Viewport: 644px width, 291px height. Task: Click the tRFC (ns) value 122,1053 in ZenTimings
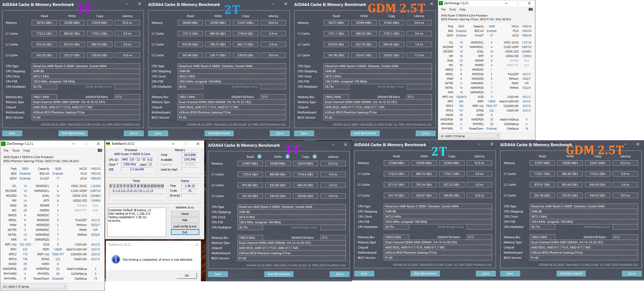25,244
